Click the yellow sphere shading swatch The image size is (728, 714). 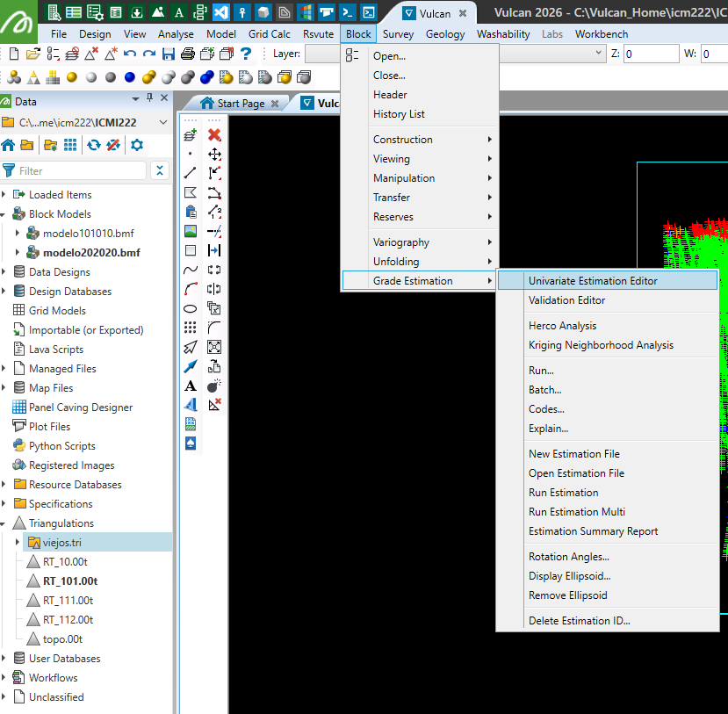71,77
